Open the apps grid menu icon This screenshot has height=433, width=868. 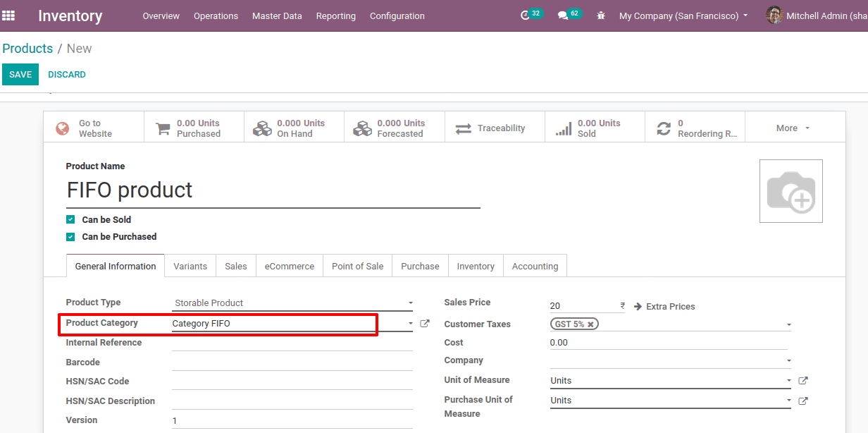[x=8, y=16]
